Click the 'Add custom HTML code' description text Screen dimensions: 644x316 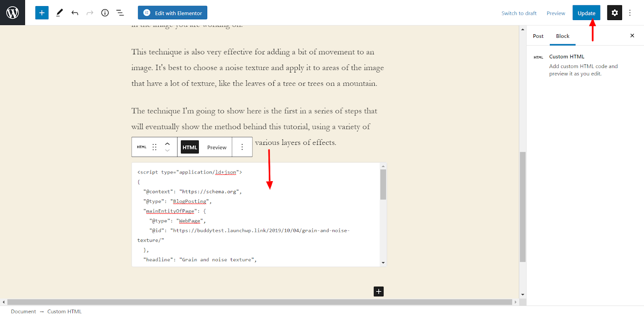(584, 70)
